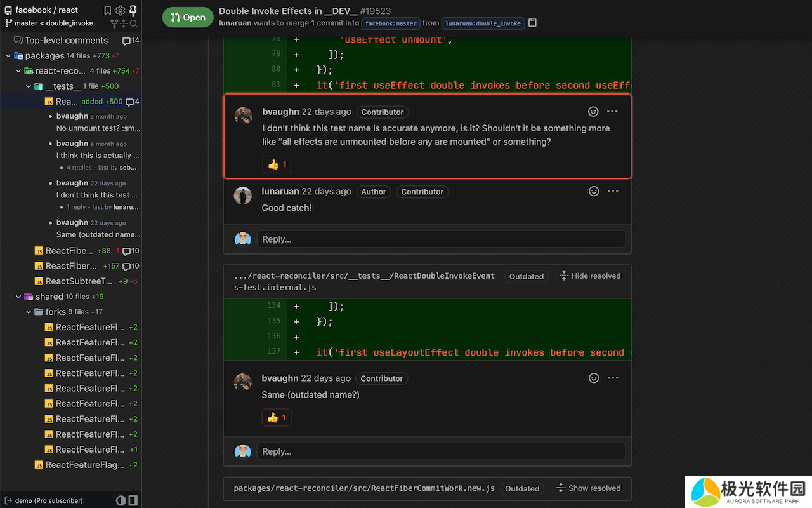Viewport: 812px width, 508px height.
Task: Open sidebar settings with the gear icon
Action: coord(121,10)
